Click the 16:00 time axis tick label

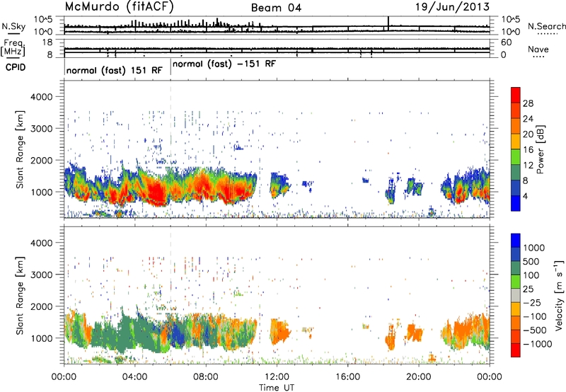[347, 377]
